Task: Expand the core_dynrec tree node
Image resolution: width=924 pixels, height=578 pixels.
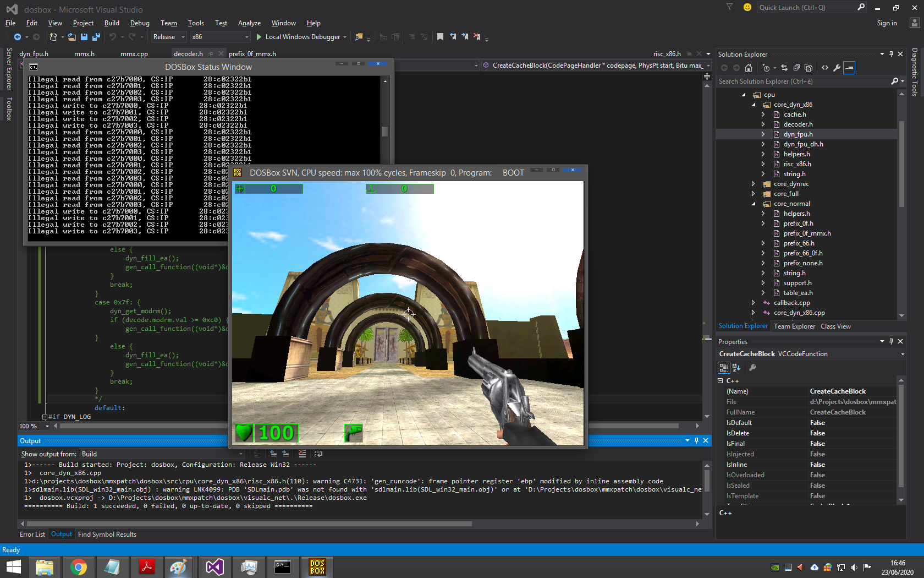Action: click(x=753, y=184)
